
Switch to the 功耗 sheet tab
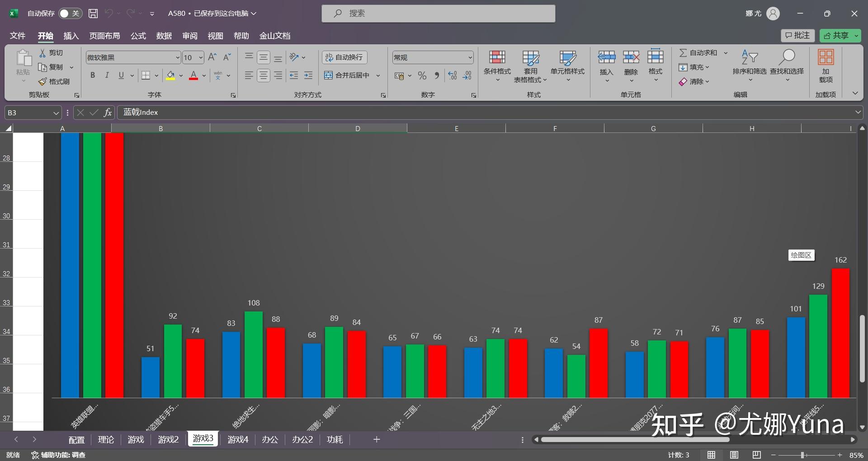tap(335, 439)
